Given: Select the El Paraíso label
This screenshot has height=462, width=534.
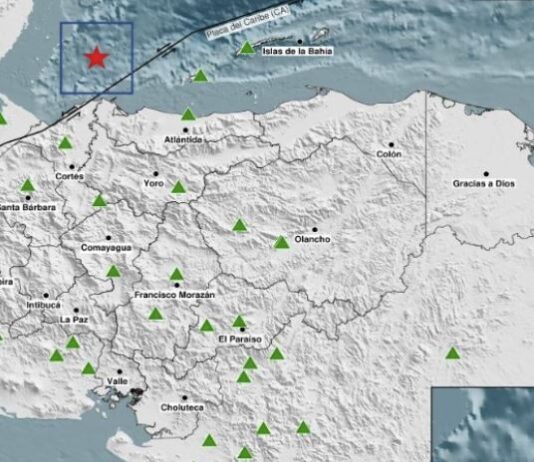Looking at the screenshot, I should [240, 339].
